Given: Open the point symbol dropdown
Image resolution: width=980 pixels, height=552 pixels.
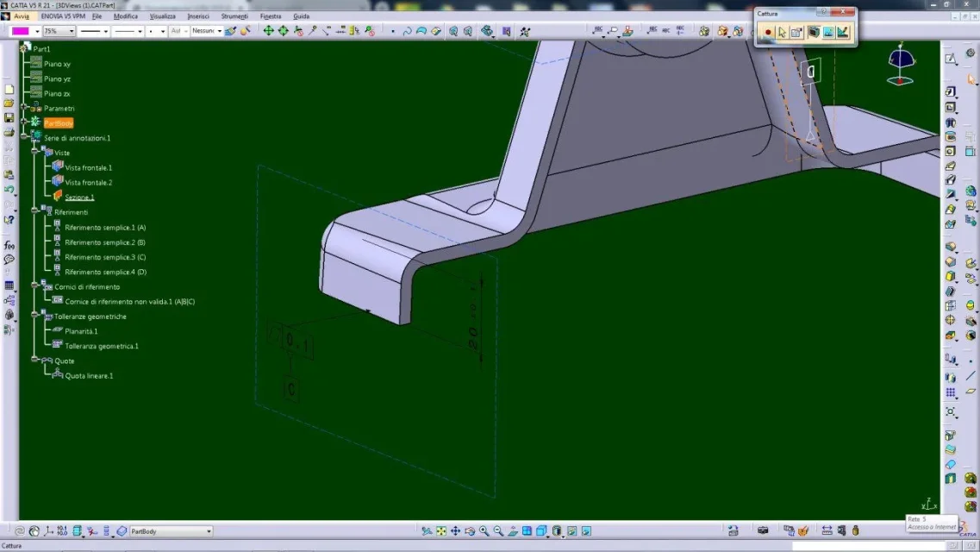Looking at the screenshot, I should [163, 31].
